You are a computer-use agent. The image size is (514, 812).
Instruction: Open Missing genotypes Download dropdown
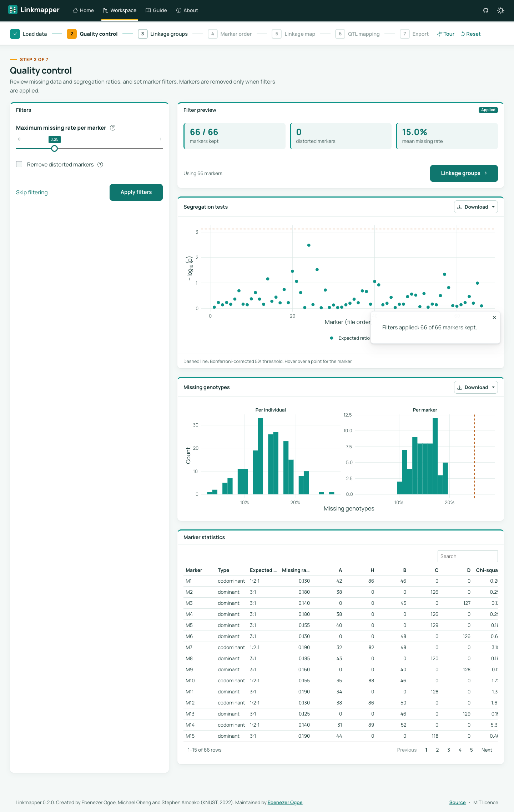476,387
